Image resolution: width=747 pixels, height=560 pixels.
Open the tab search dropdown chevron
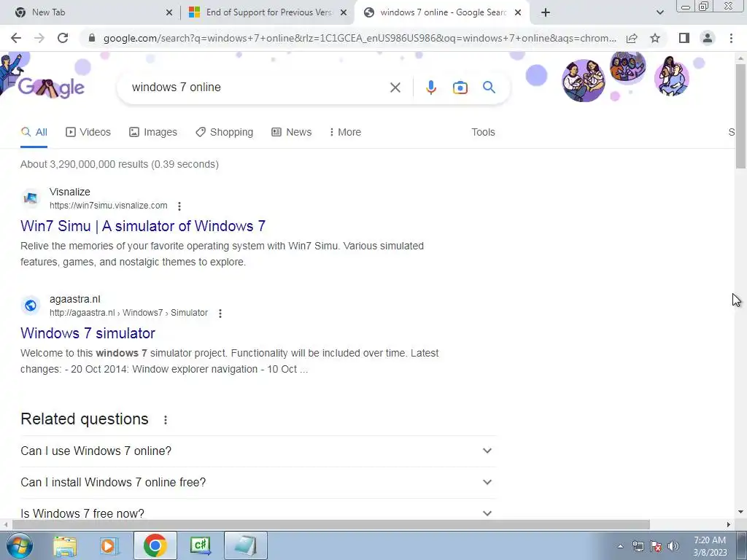pos(659,12)
